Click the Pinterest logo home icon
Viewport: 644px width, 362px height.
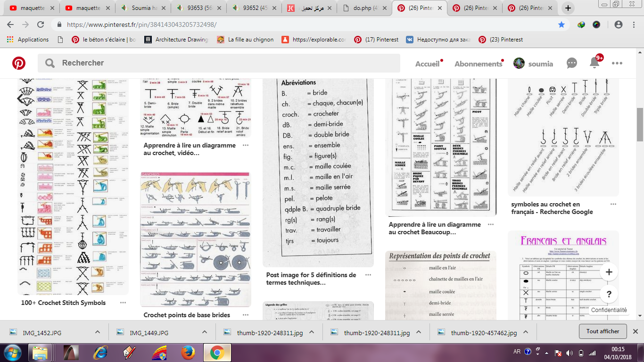[x=19, y=63]
